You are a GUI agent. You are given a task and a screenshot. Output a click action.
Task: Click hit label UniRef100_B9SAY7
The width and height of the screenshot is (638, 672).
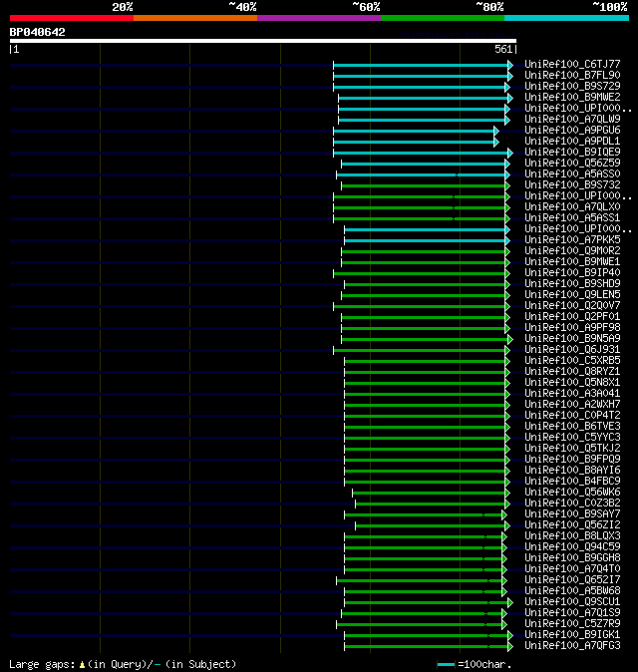pos(572,513)
